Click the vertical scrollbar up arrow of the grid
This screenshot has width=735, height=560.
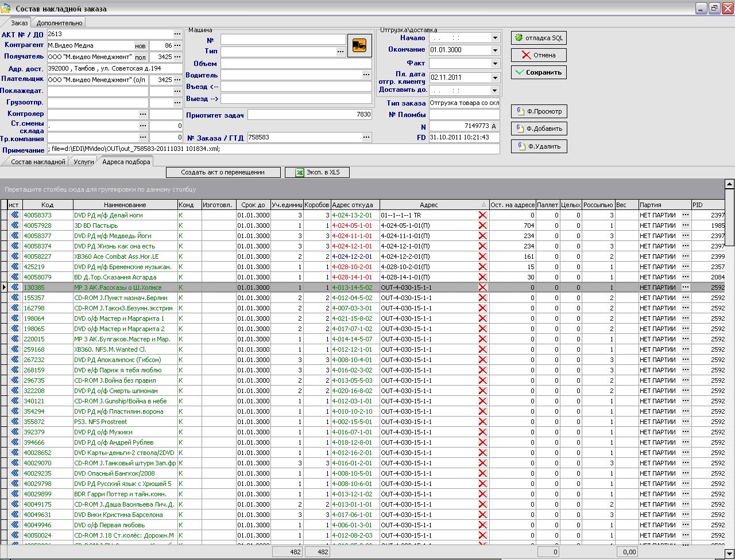point(729,184)
